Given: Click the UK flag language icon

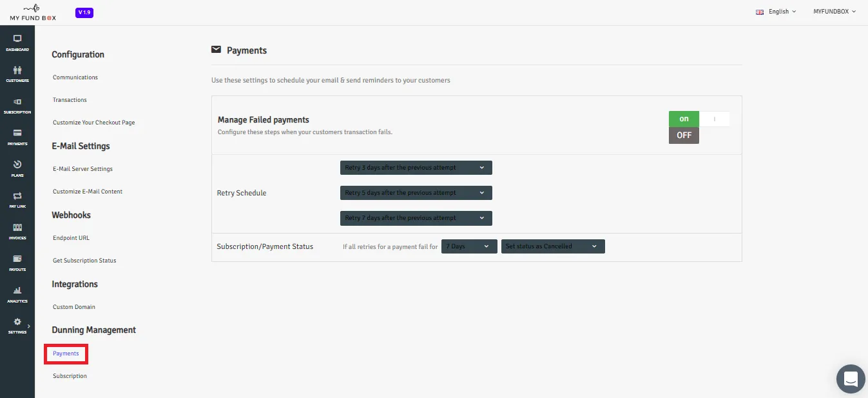Looking at the screenshot, I should [x=760, y=12].
